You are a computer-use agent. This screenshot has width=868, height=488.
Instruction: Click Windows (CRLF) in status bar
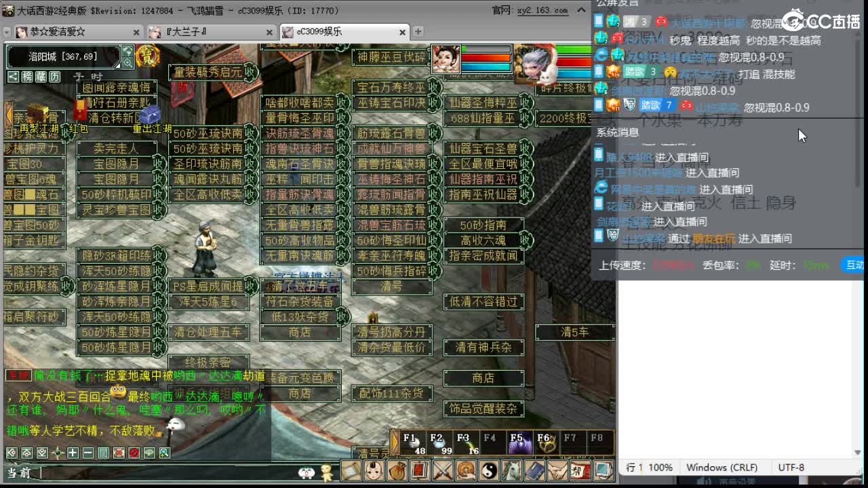pyautogui.click(x=722, y=467)
